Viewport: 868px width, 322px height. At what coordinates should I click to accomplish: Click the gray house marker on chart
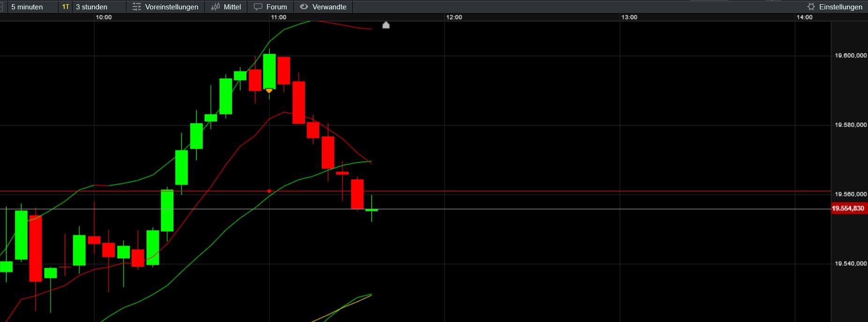pyautogui.click(x=386, y=25)
